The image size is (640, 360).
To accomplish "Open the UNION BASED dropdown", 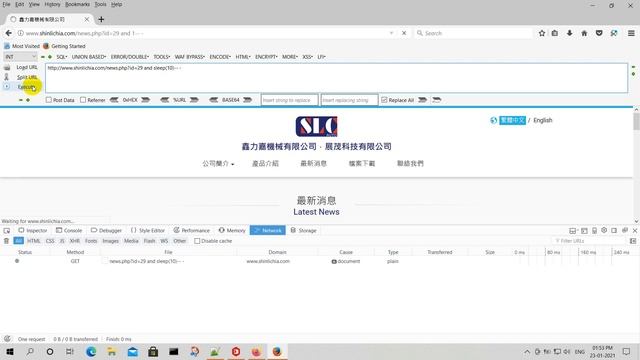I will coord(89,57).
